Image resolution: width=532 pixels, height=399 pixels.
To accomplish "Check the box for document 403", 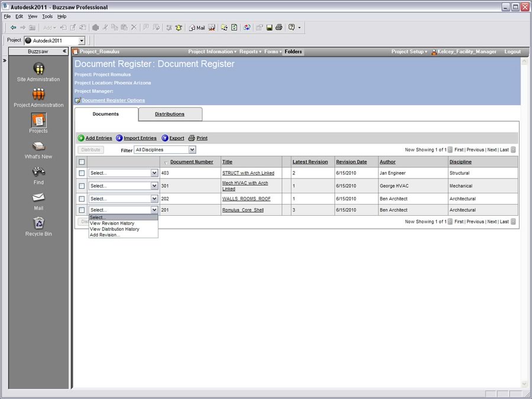I will click(82, 173).
